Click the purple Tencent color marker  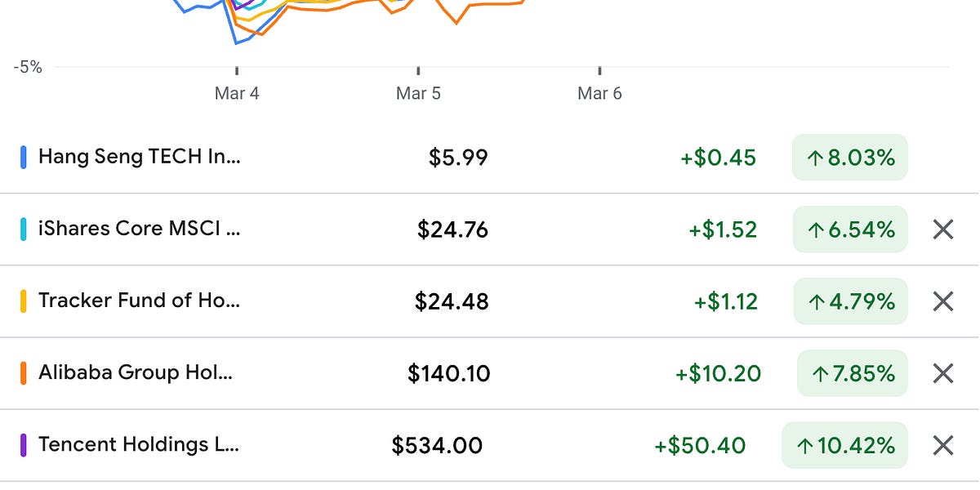tap(24, 444)
